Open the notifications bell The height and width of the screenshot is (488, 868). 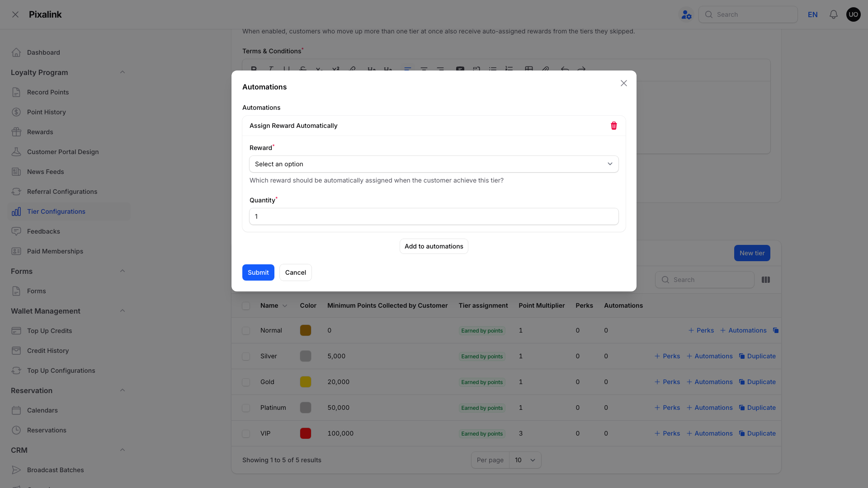(x=834, y=14)
